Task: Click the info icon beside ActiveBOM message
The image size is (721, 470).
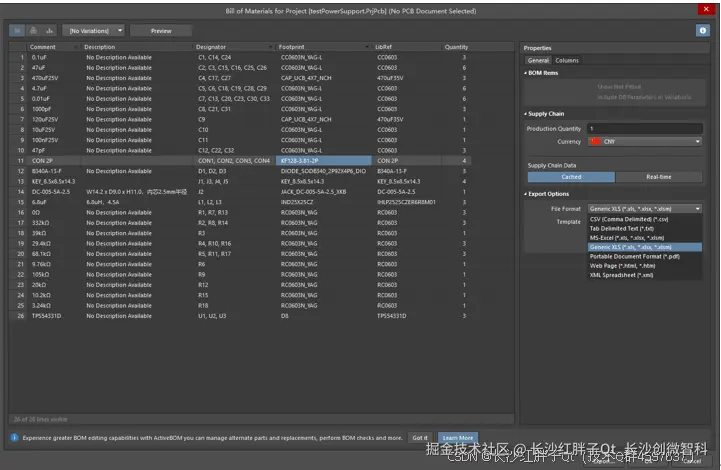Action: tap(14, 437)
